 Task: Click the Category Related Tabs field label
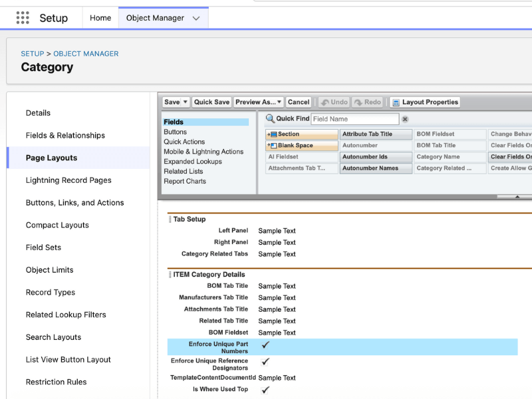coord(214,254)
